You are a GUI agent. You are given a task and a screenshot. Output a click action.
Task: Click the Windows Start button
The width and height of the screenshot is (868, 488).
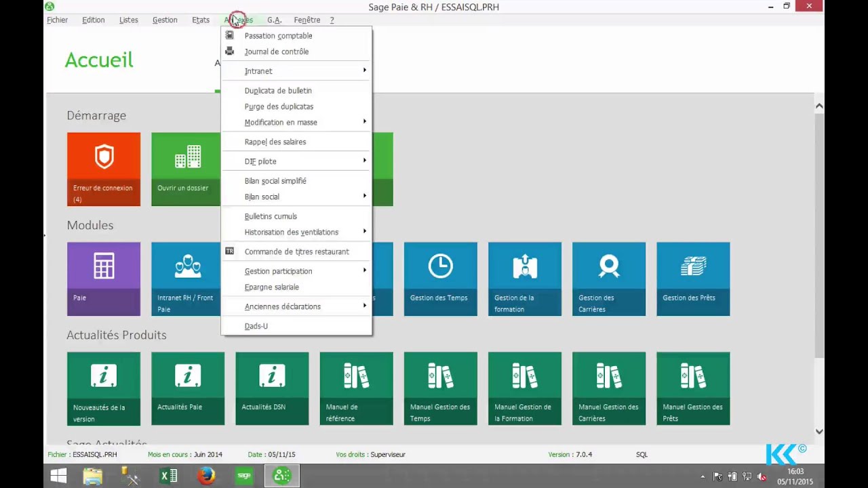tap(58, 476)
